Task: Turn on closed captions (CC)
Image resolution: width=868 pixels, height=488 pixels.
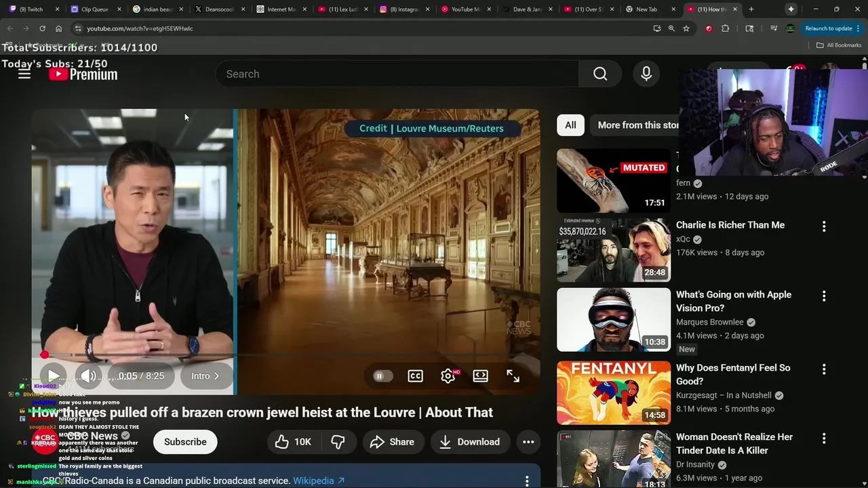Action: click(415, 376)
